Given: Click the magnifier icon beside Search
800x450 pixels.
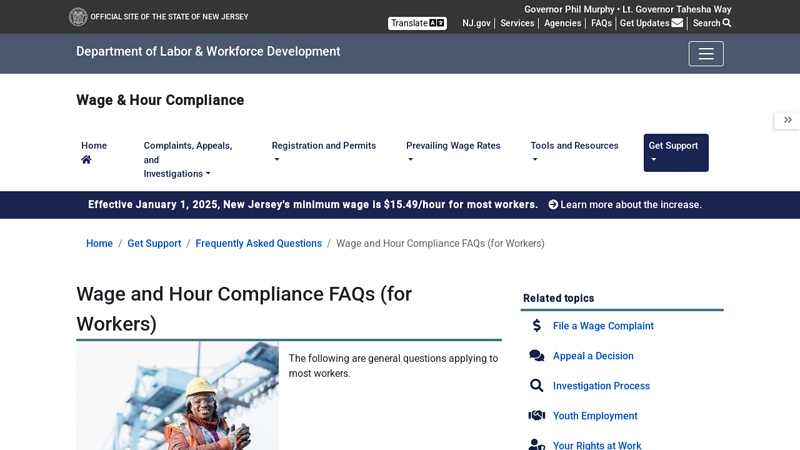Looking at the screenshot, I should tap(727, 23).
